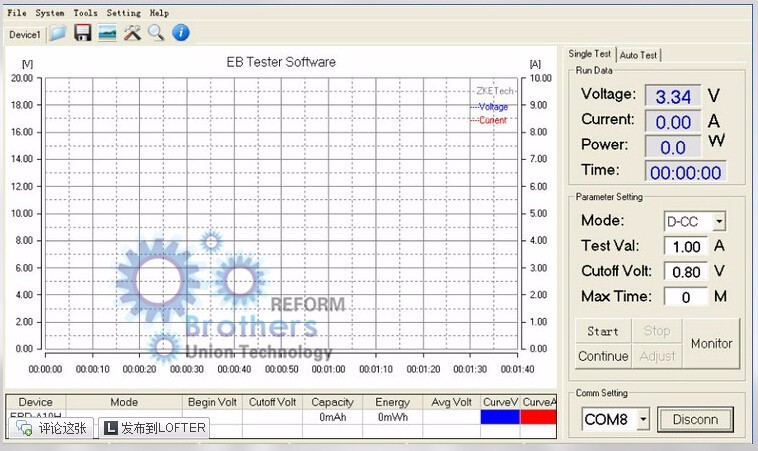Click the Max Time input field
This screenshot has height=451, width=758.
pyautogui.click(x=686, y=297)
